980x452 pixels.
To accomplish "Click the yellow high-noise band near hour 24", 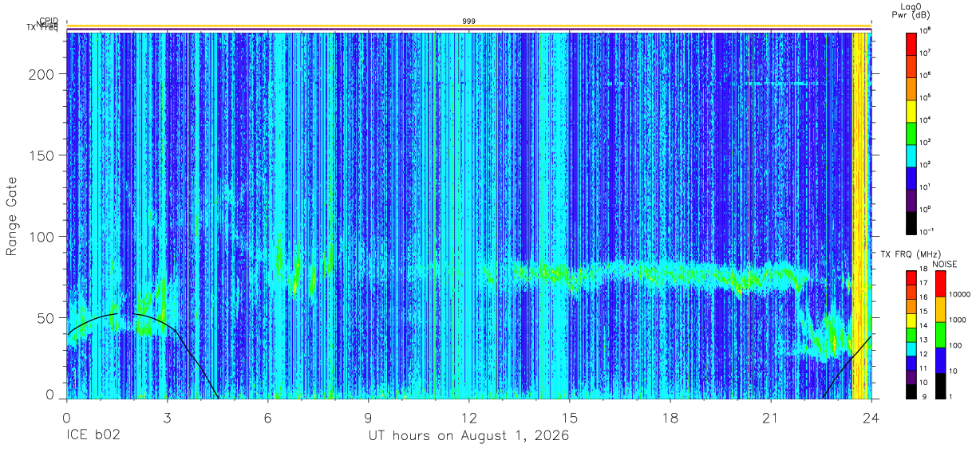I will [x=860, y=215].
